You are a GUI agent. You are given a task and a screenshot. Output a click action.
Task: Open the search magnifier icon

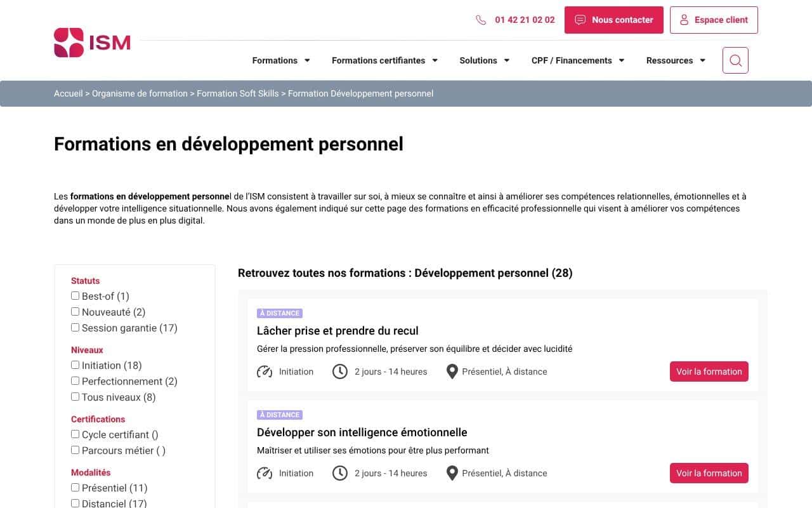735,60
